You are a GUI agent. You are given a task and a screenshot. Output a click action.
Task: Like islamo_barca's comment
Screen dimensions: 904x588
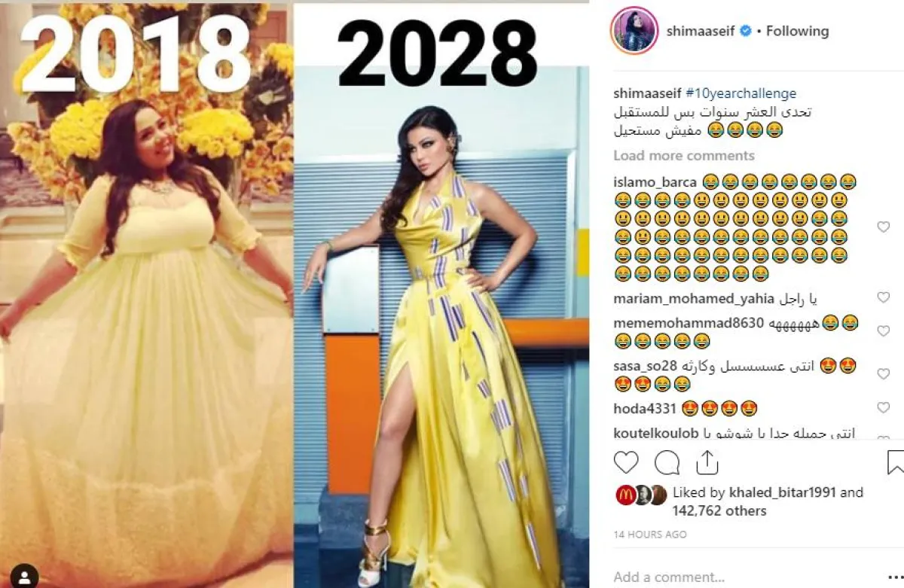tap(883, 227)
